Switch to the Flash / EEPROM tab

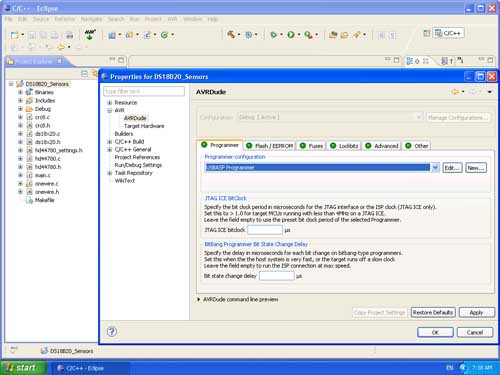coord(269,146)
